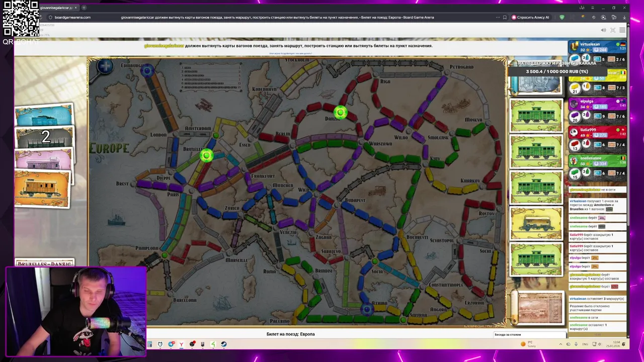Screen dimensions: 644x362
Task: Select the pink train card in hand
Action: [44, 160]
